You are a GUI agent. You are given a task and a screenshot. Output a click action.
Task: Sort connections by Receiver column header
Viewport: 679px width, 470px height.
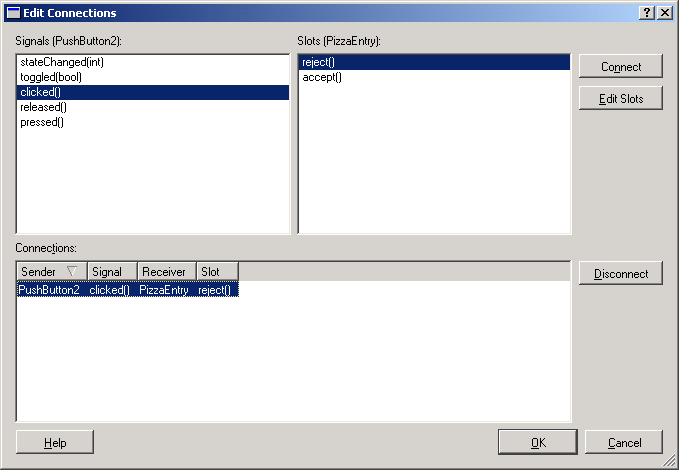coord(166,272)
